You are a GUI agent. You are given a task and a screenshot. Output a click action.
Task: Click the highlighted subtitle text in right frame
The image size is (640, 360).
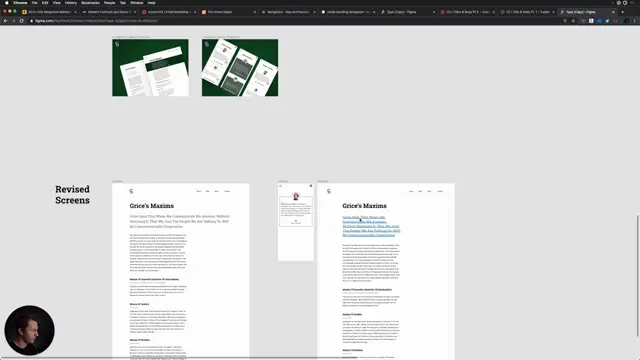point(371,226)
